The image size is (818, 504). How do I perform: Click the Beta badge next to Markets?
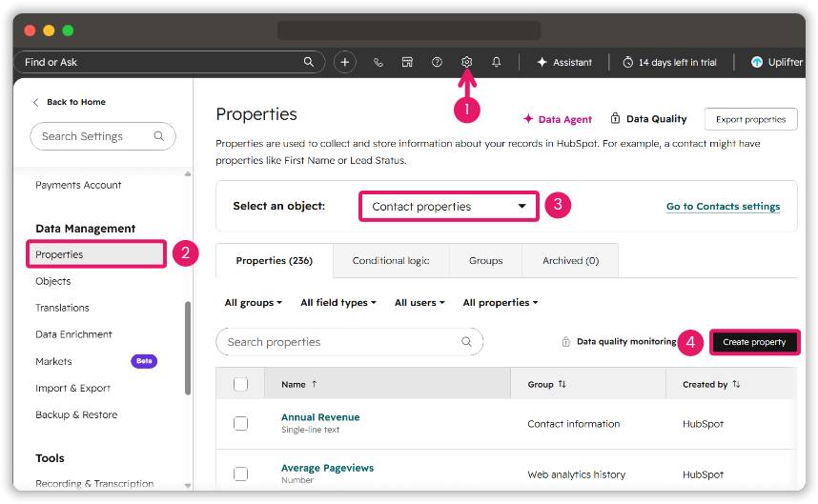(144, 361)
